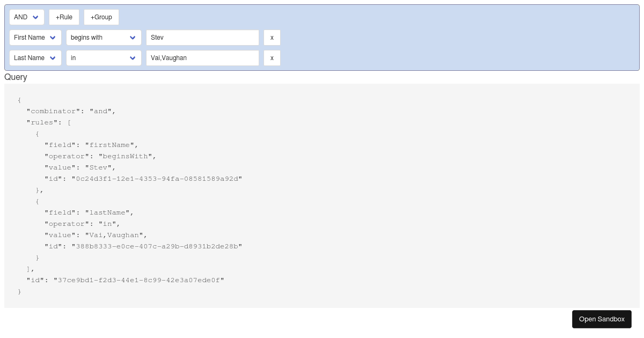Click the chevron beside First Name
The image size is (644, 338).
click(53, 38)
